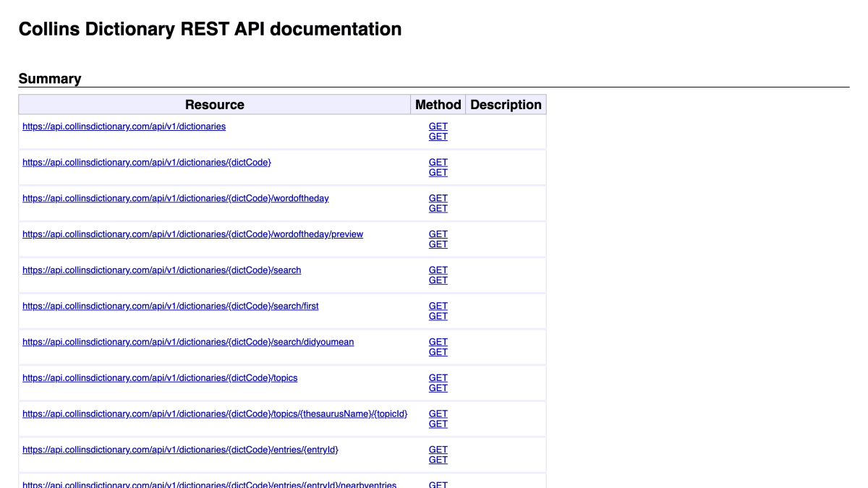Click the lower GET in the wordoftheday row

438,208
